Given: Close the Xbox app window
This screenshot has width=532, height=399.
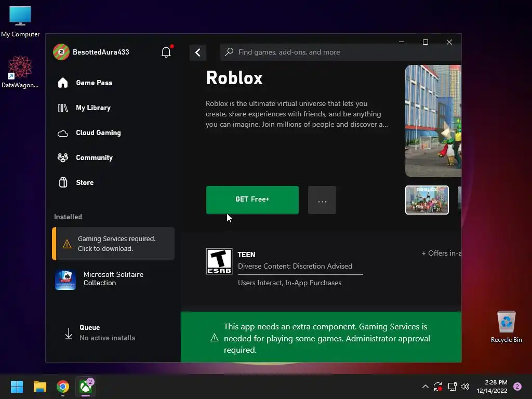Looking at the screenshot, I should click(449, 42).
